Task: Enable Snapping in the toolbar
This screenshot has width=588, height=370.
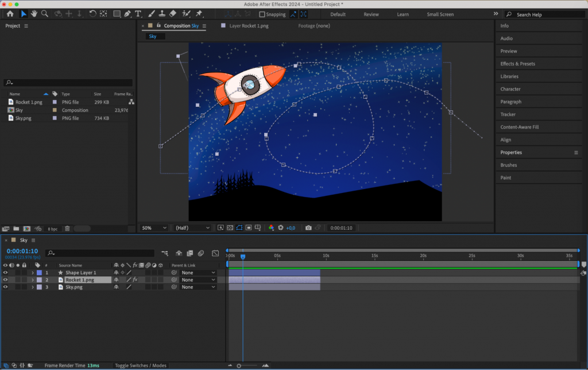Action: [x=261, y=14]
